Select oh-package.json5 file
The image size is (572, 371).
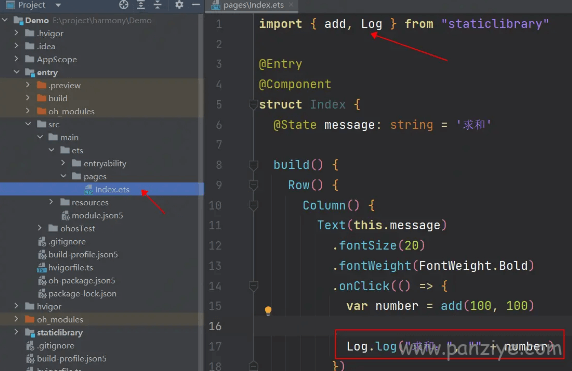point(81,281)
